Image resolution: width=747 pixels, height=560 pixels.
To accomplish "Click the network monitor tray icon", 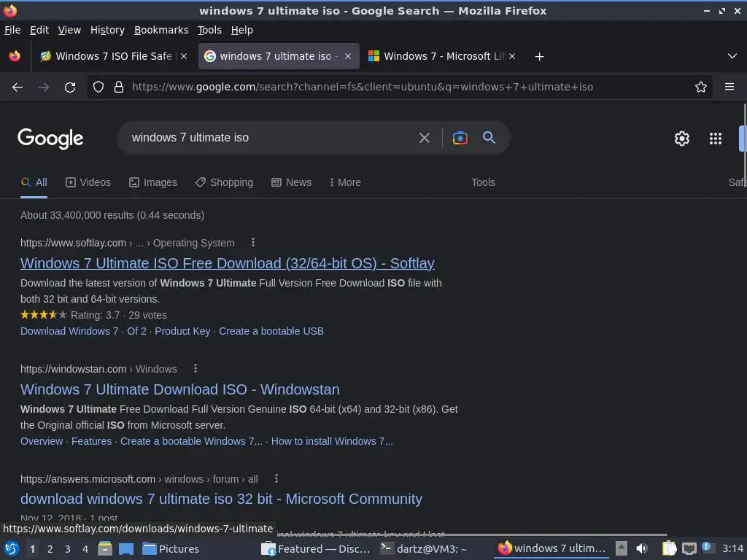I will 689,548.
